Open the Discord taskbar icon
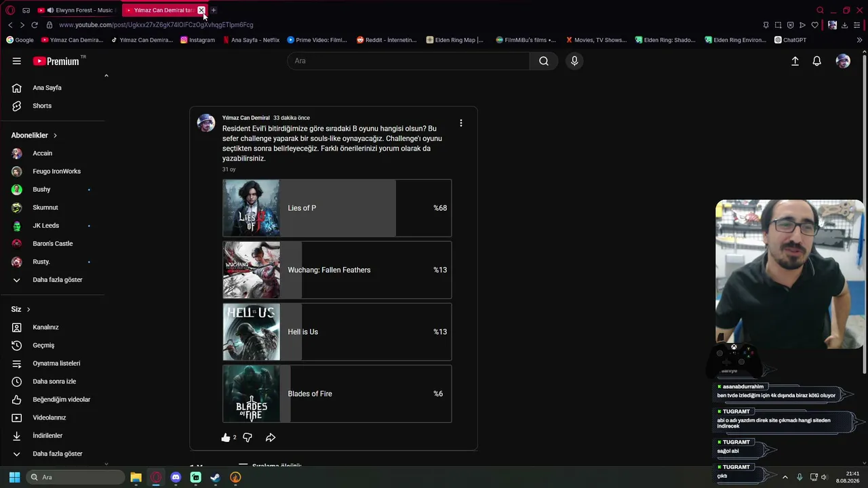 point(176,477)
